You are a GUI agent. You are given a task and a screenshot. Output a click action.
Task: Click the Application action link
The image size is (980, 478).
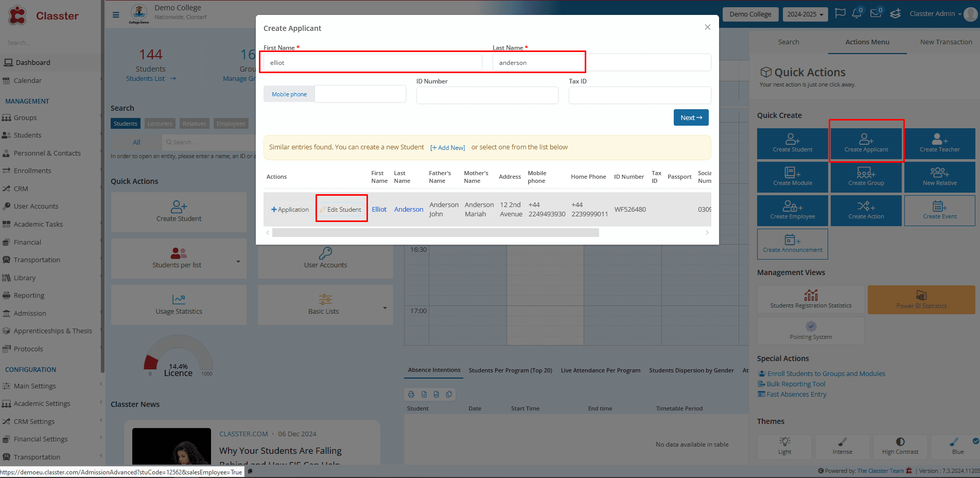tap(290, 210)
